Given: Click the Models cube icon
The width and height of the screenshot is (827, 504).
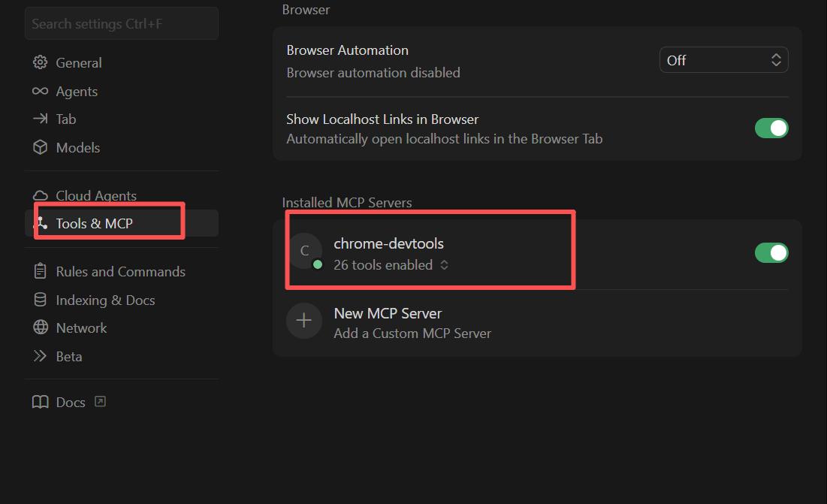Looking at the screenshot, I should pyautogui.click(x=40, y=148).
